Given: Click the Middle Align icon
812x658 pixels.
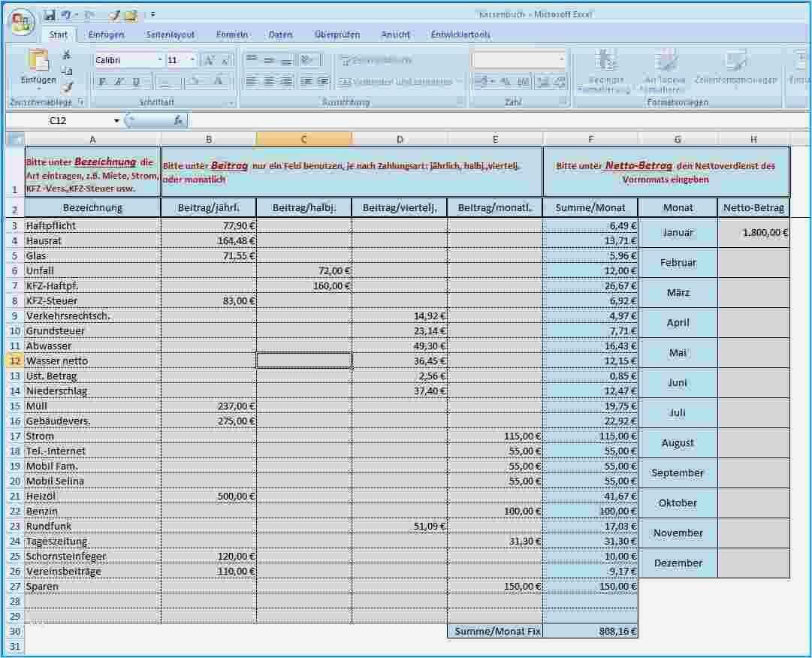Looking at the screenshot, I should coord(269,60).
